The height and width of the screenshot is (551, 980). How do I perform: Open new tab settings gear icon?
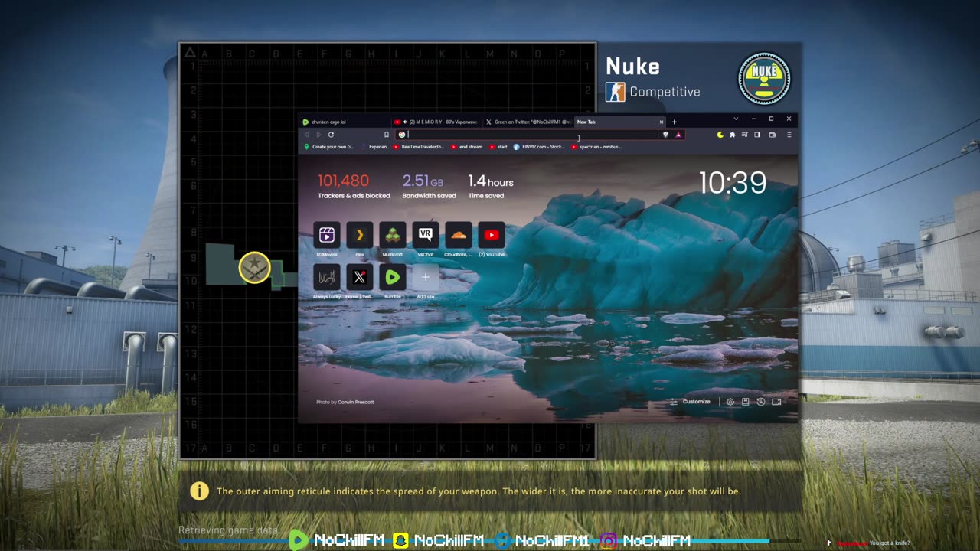click(x=730, y=402)
